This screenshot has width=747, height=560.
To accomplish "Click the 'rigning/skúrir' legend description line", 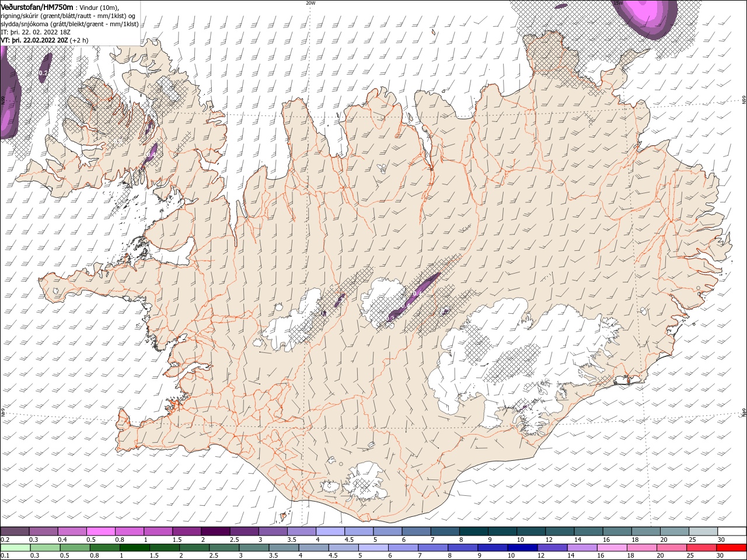I will pos(68,16).
